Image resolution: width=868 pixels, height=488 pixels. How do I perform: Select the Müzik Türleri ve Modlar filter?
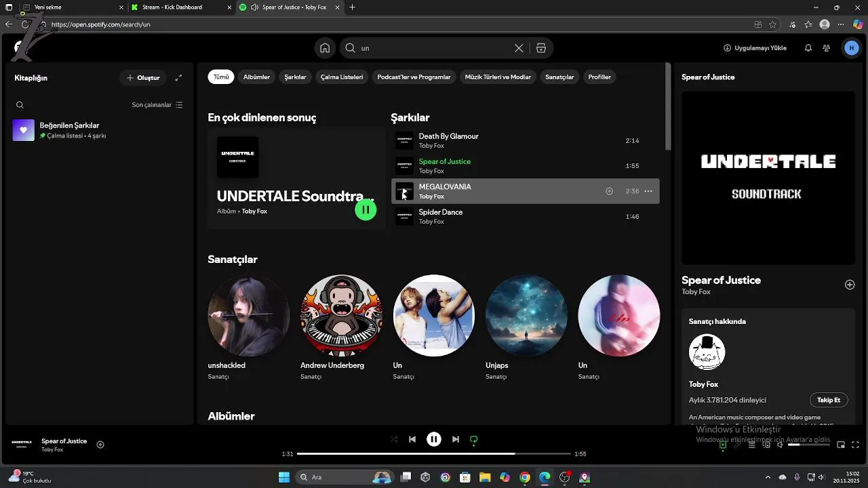(498, 77)
